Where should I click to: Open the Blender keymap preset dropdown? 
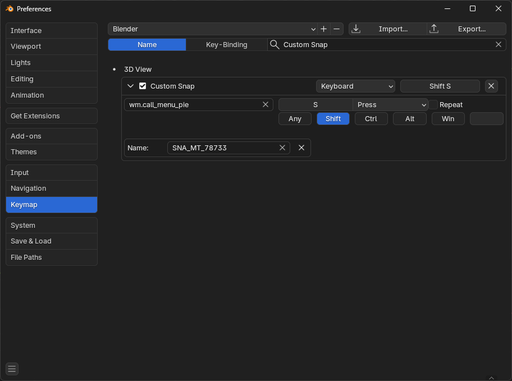213,29
